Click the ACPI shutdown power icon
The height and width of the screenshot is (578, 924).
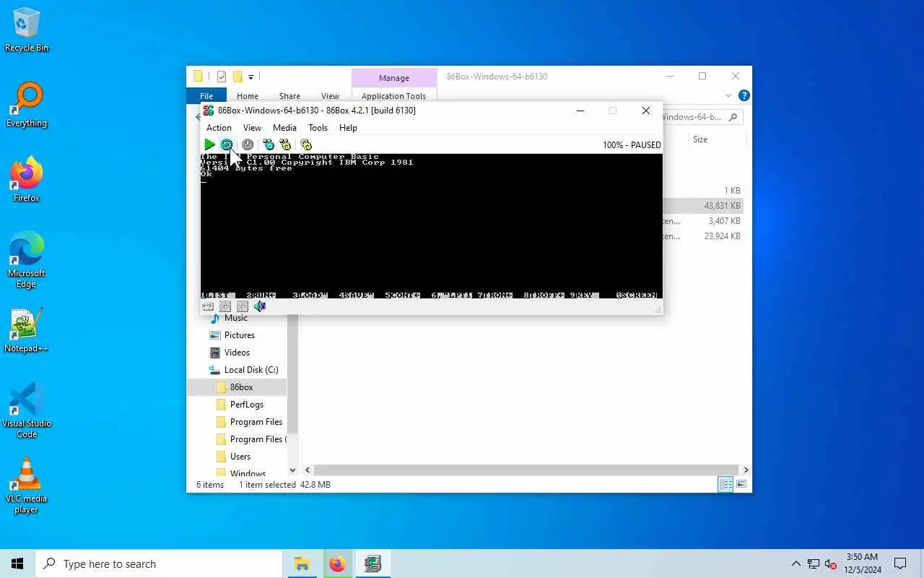248,144
